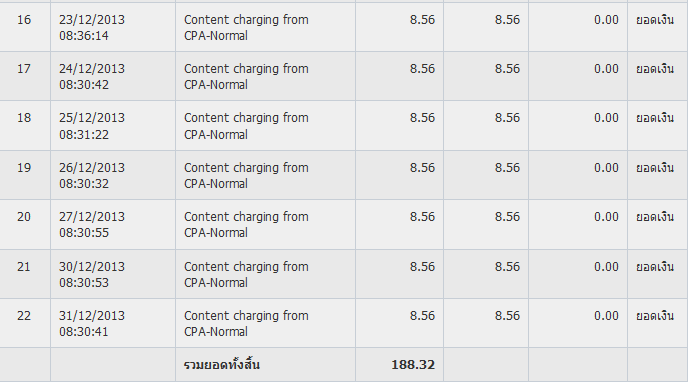This screenshot has height=383, width=689.
Task: Click the ยอดเงิน link for 26/12/2013
Action: [655, 168]
